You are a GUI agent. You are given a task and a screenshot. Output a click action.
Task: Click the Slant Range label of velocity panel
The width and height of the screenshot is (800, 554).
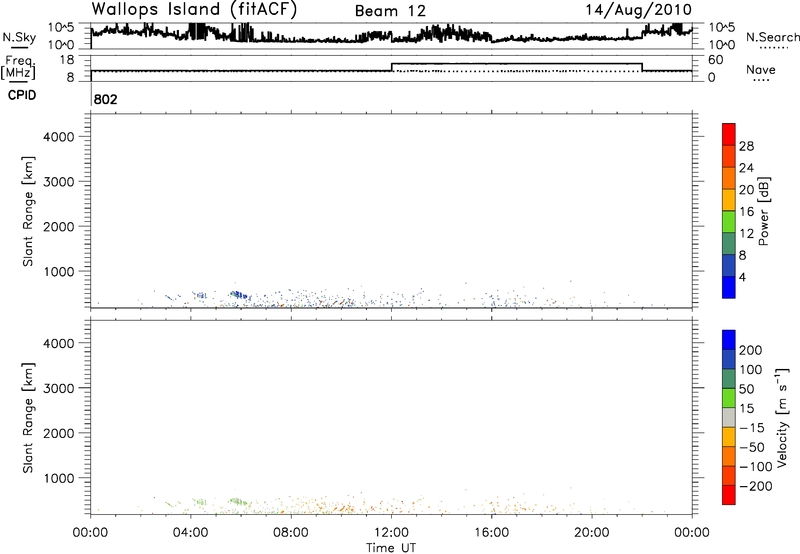28,418
